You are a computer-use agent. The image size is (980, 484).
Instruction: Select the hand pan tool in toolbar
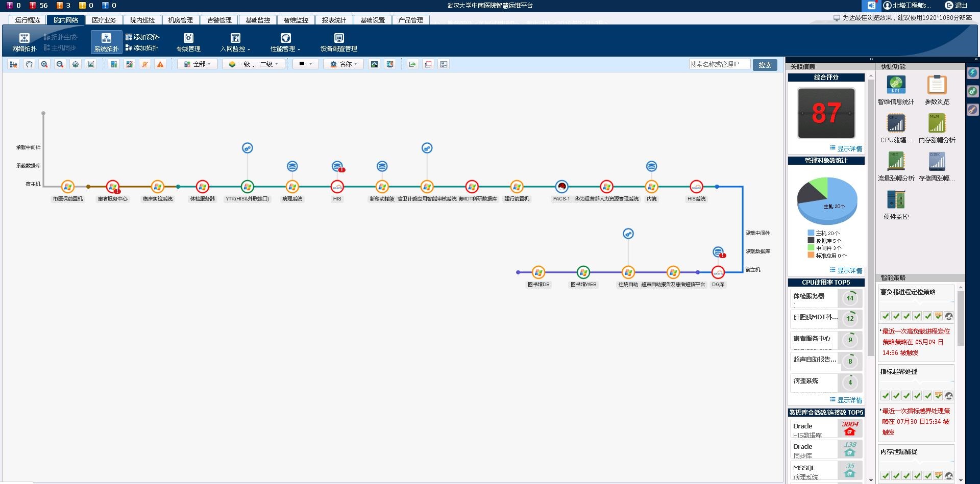29,64
